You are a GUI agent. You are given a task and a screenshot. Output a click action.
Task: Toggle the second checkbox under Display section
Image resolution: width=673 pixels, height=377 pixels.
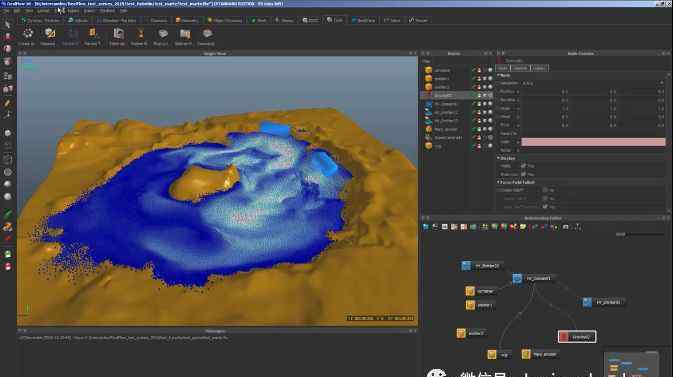(x=523, y=174)
